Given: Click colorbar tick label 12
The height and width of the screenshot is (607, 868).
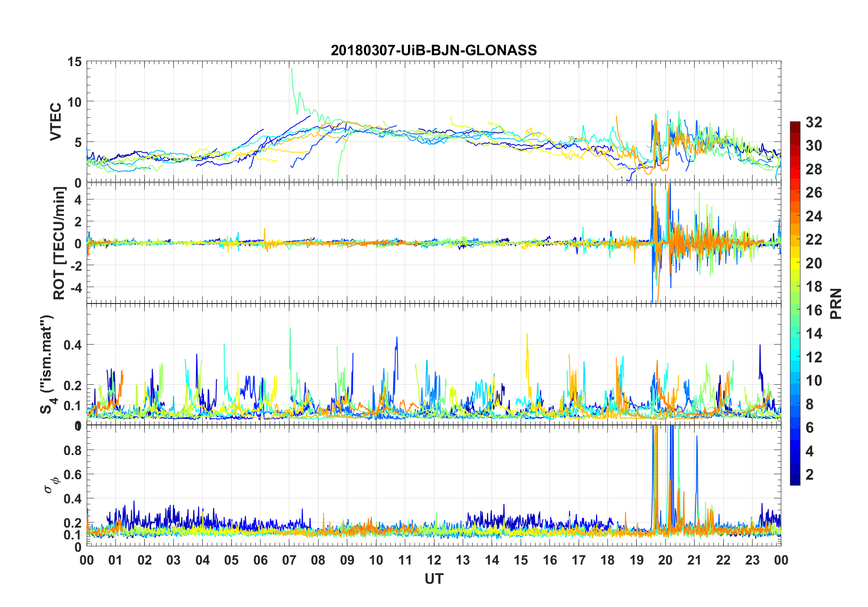Looking at the screenshot, I should coord(814,357).
